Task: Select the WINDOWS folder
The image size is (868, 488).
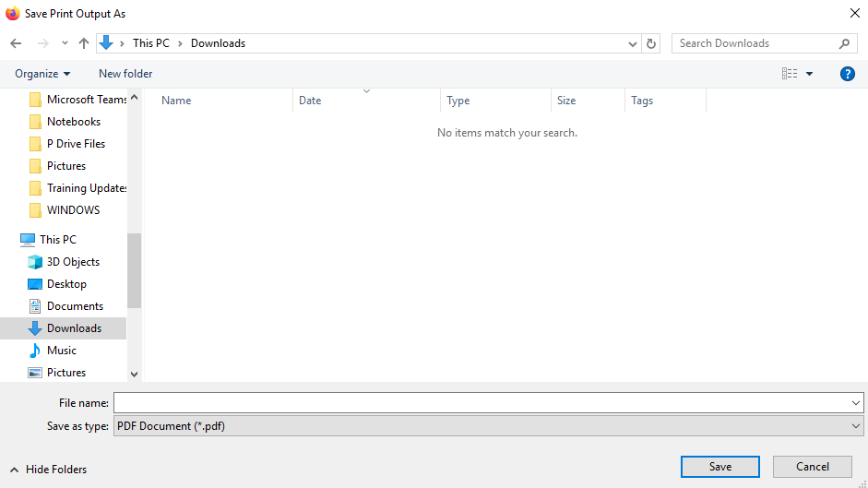Action: (x=65, y=210)
